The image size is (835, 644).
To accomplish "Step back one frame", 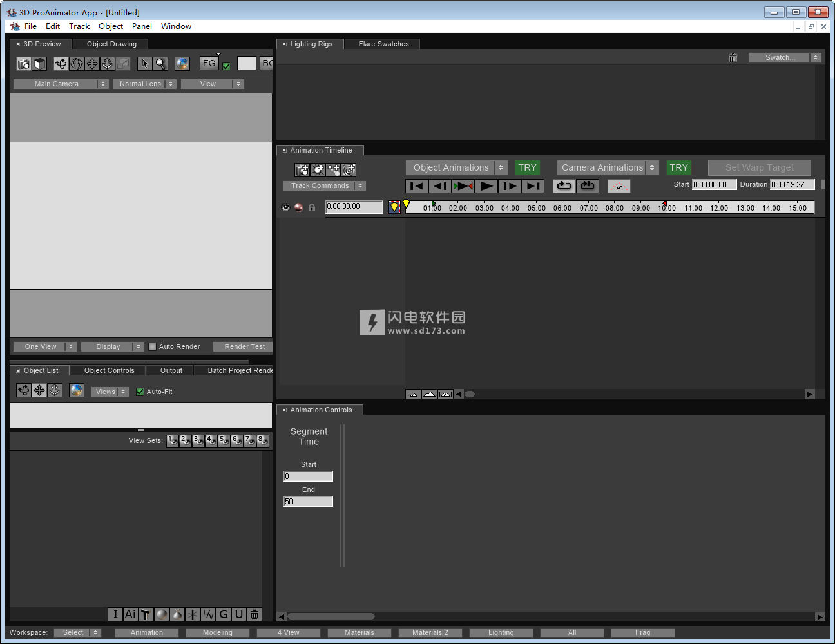I will 440,186.
